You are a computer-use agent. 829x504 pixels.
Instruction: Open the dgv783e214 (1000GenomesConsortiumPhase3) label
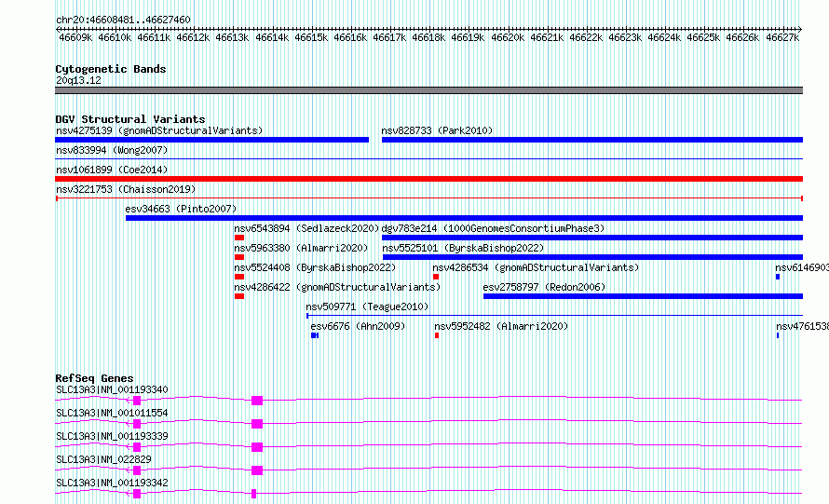tap(493, 228)
